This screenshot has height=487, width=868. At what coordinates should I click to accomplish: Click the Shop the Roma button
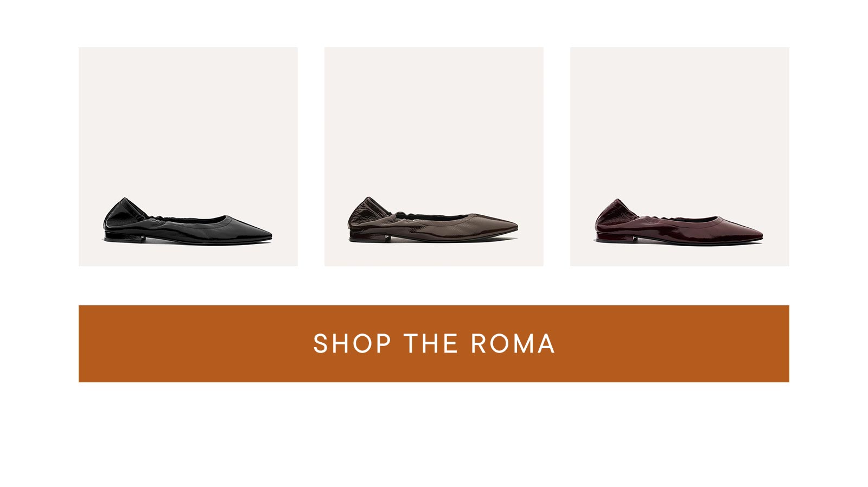point(434,344)
